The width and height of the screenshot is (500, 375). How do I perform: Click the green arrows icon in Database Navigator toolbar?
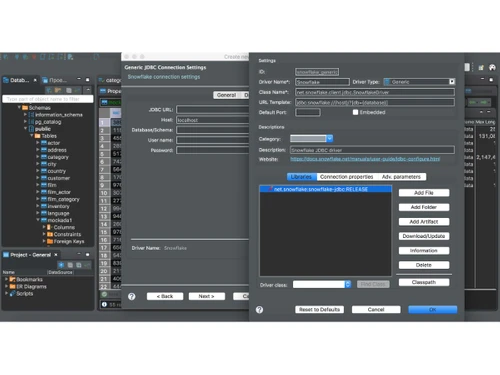(x=77, y=90)
